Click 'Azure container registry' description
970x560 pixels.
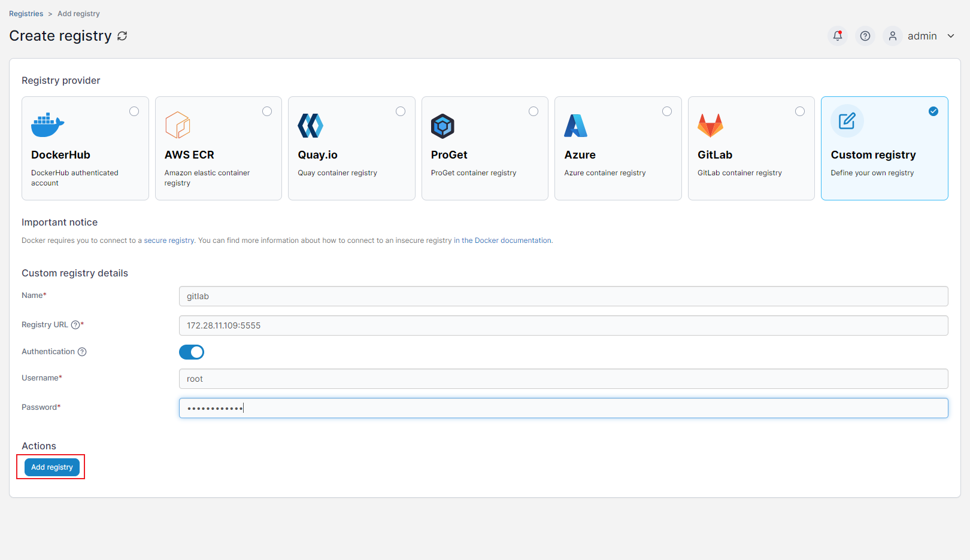605,173
